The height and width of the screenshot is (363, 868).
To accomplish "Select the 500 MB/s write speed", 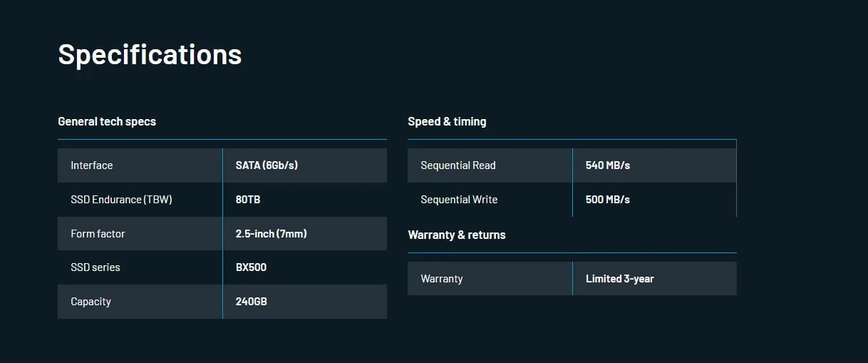I will [x=608, y=200].
